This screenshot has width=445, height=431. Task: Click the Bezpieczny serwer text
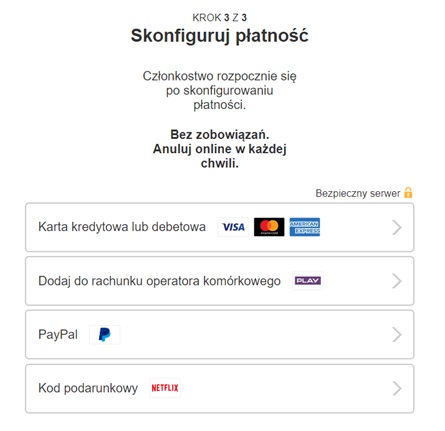point(358,193)
